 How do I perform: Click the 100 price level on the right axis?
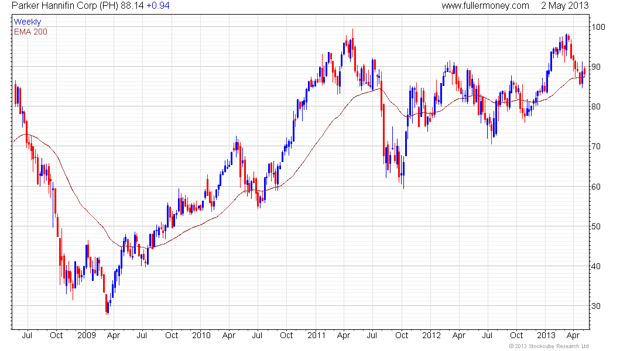tap(598, 27)
